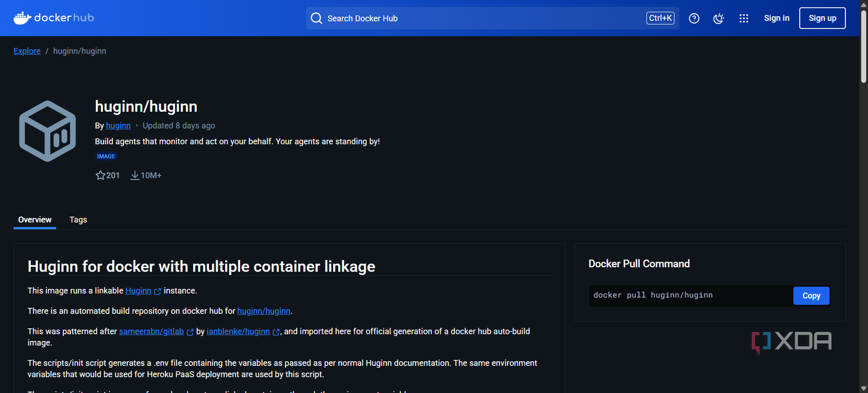The width and height of the screenshot is (868, 393).
Task: Switch to the Tags tab
Action: (x=78, y=219)
